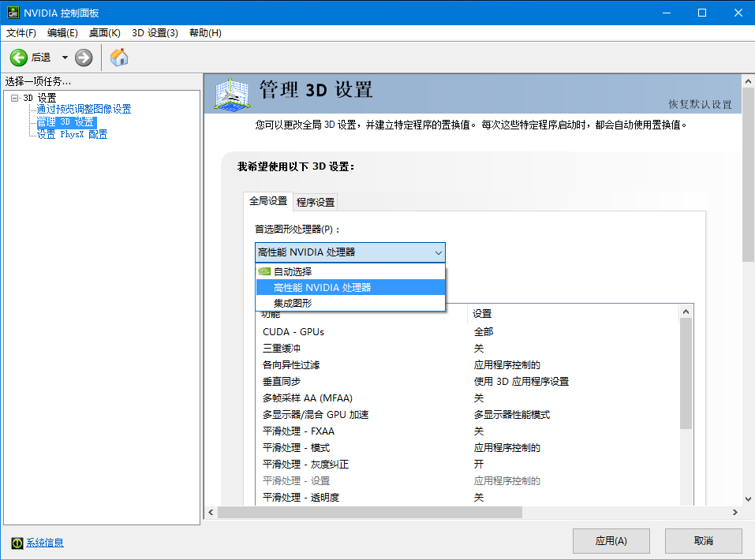Click main panel scroll up arrow
The image size is (755, 560).
(x=748, y=81)
